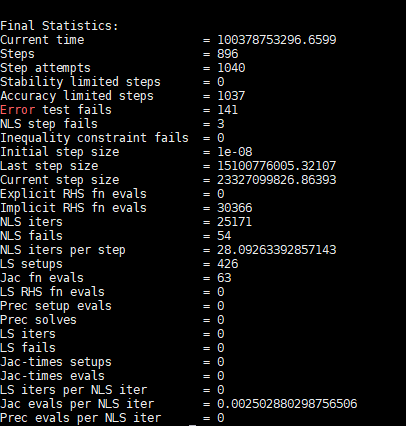
Task: Click the LS setups value 426
Action: 228,264
